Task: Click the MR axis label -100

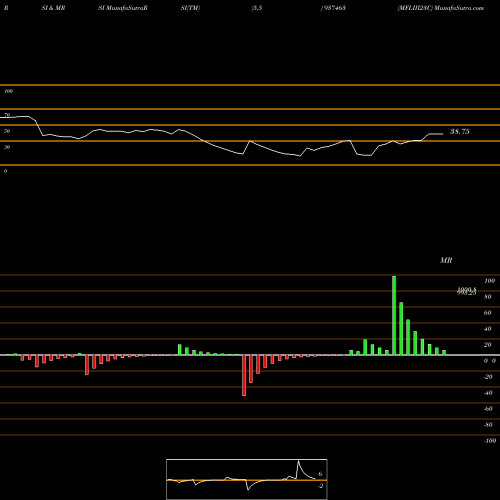Action: coord(490,441)
